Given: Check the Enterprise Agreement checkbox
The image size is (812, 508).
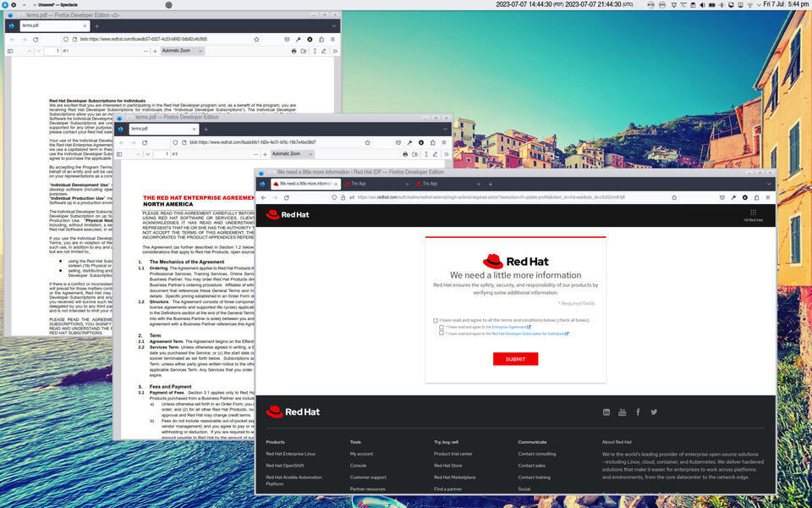Looking at the screenshot, I should click(442, 327).
